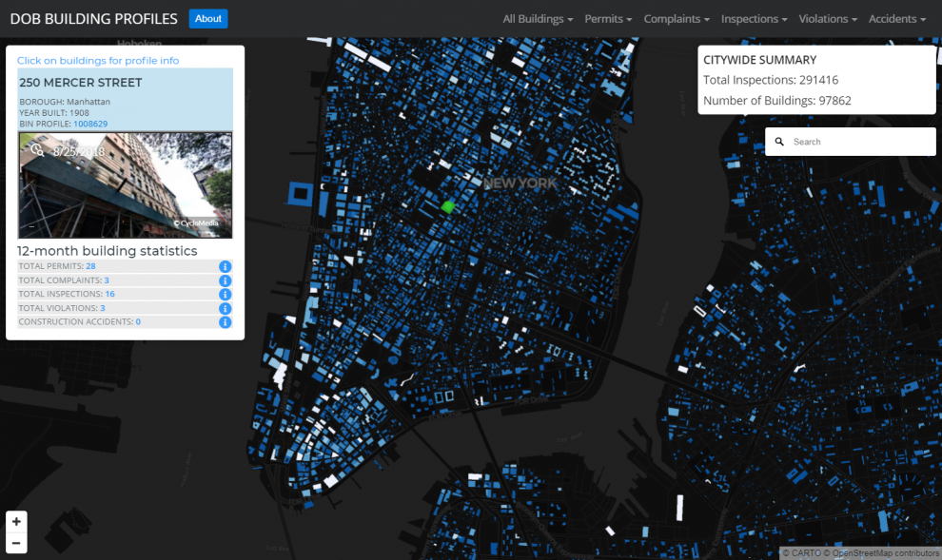This screenshot has width=942, height=560.
Task: Zoom out of the map
Action: point(16,543)
